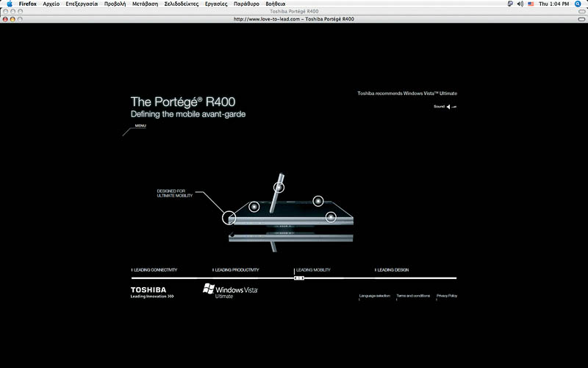Open the Επεξεργασία menu

82,4
